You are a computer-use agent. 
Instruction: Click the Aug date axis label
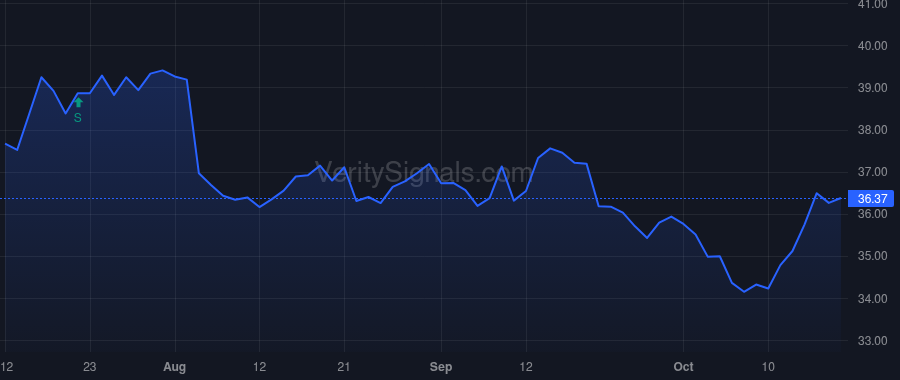(x=175, y=367)
